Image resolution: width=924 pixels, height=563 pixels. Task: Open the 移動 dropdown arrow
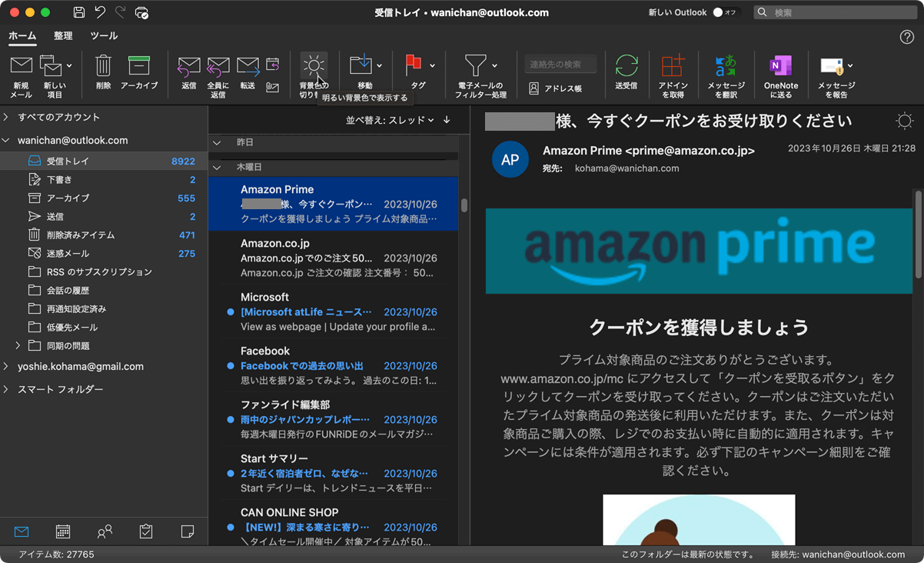[381, 66]
